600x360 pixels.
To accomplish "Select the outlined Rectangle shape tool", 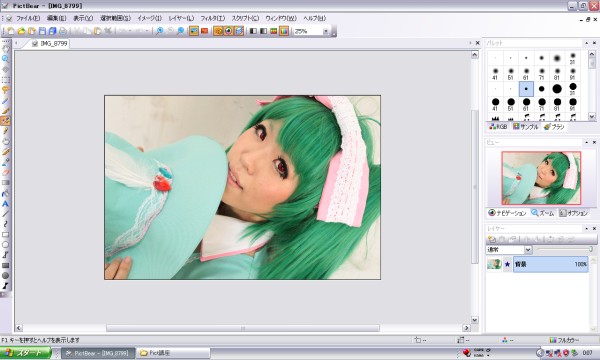I will pos(5,235).
